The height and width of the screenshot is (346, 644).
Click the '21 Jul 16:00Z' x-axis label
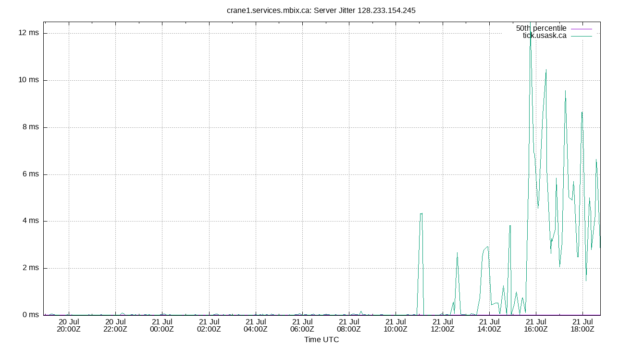coord(536,325)
